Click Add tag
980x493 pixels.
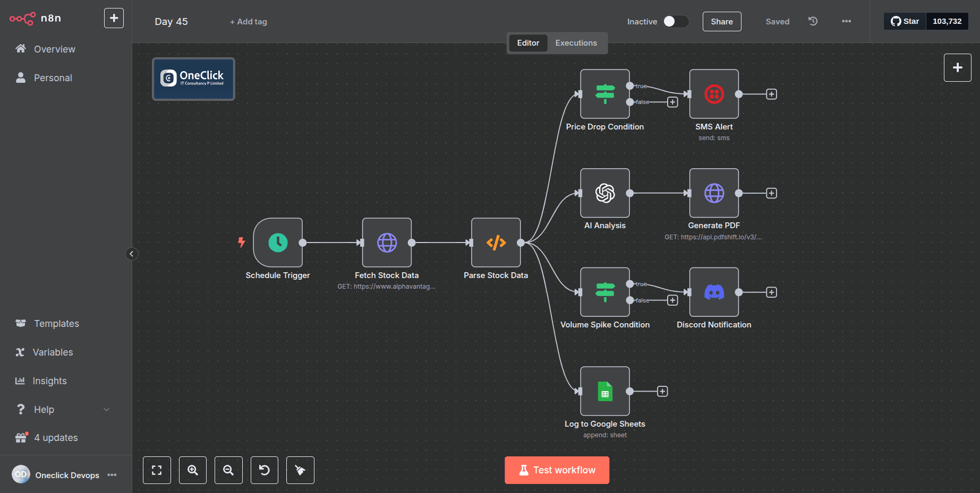pos(249,22)
